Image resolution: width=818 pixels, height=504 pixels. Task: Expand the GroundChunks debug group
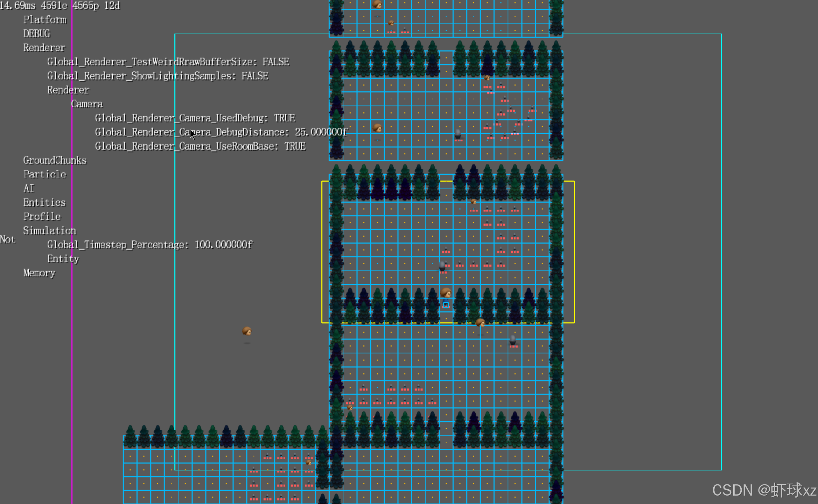click(x=55, y=160)
